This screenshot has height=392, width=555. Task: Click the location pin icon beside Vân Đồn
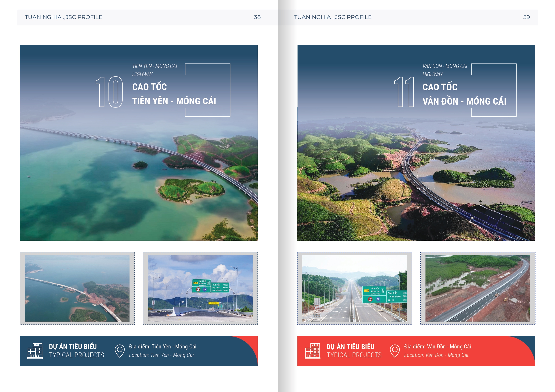pos(395,351)
